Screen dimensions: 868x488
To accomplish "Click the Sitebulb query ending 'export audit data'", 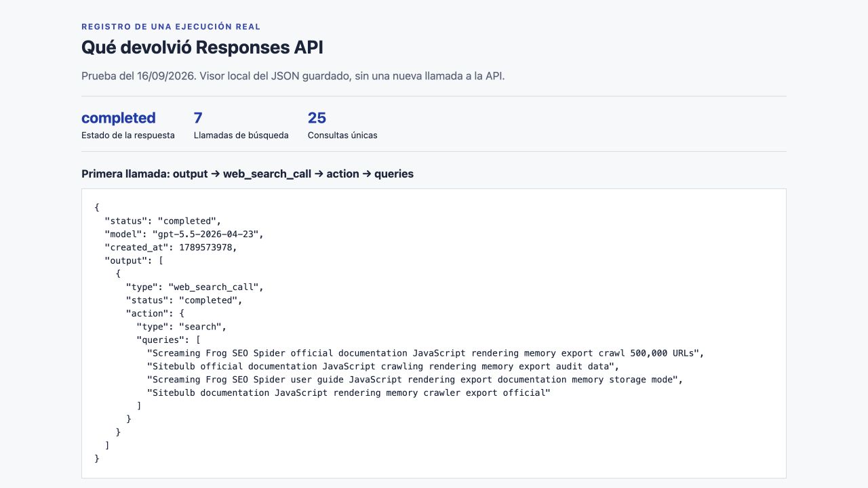I will [384, 366].
